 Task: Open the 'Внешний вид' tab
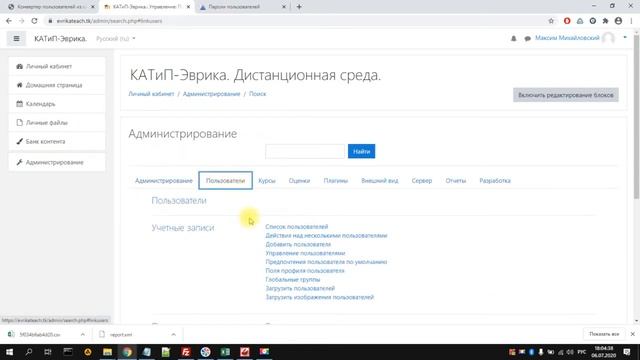pos(380,180)
